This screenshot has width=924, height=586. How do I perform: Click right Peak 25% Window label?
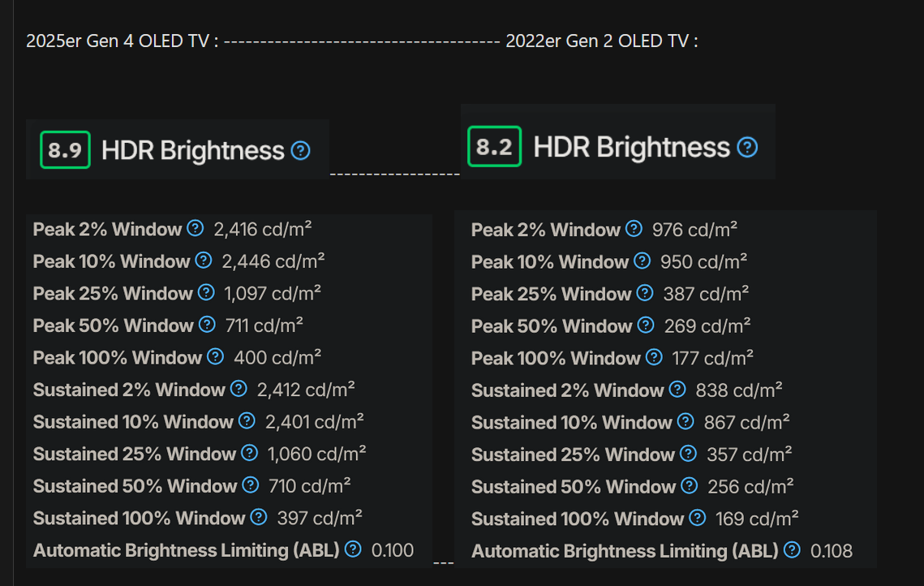pyautogui.click(x=551, y=294)
